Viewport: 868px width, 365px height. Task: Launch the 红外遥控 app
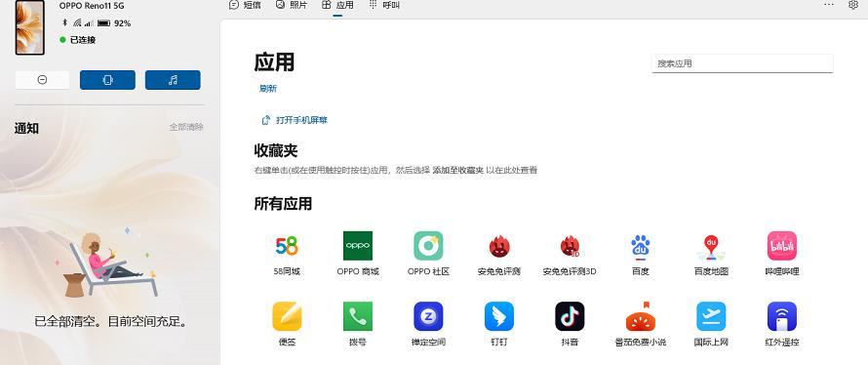pyautogui.click(x=782, y=316)
